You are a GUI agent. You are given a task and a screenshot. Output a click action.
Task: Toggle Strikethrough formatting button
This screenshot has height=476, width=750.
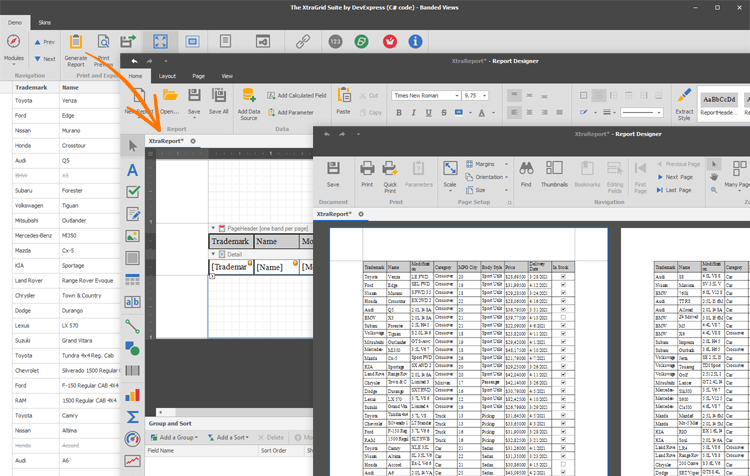tap(444, 112)
